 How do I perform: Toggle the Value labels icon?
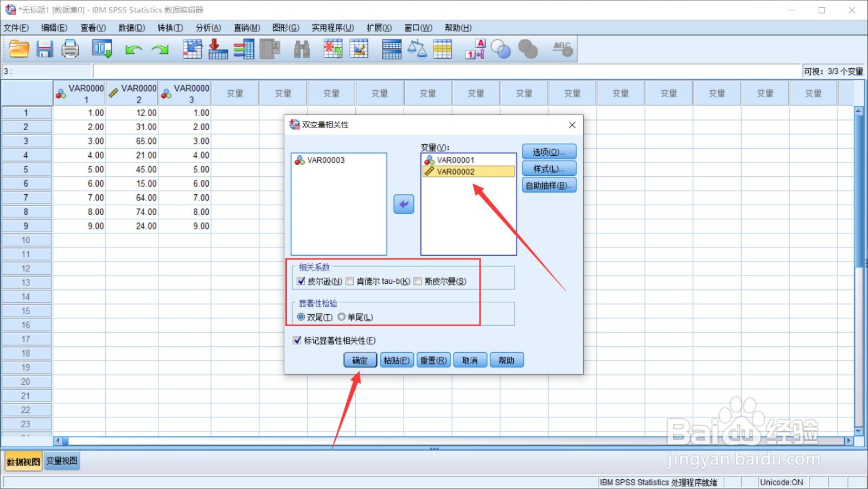click(475, 49)
